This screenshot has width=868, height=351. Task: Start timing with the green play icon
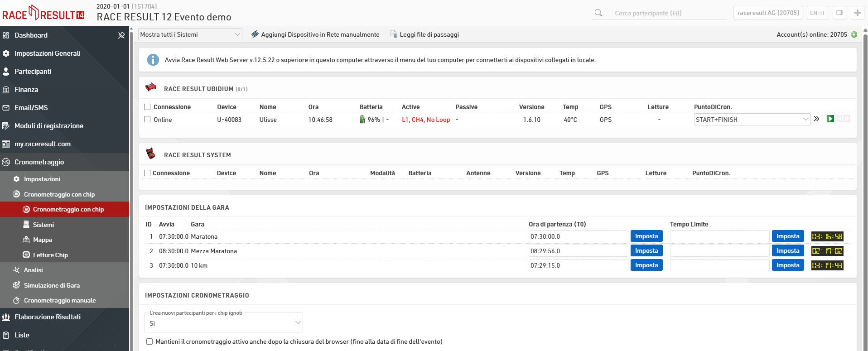coord(830,119)
